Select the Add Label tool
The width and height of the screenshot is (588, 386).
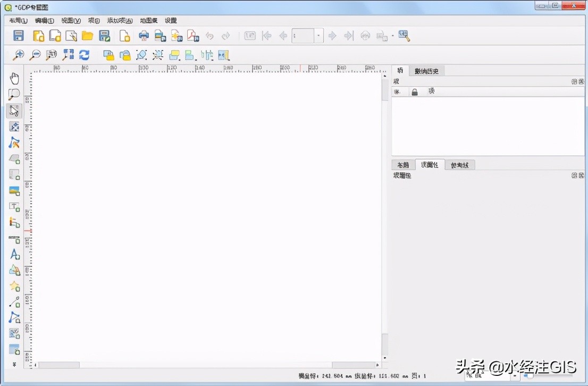[14, 207]
